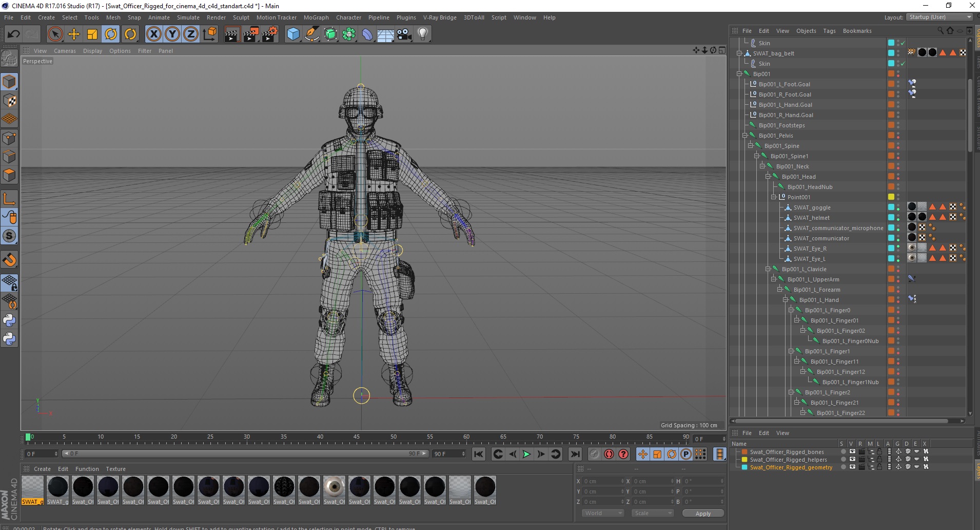Collapse the Bip001_Spine tree node

(x=751, y=146)
